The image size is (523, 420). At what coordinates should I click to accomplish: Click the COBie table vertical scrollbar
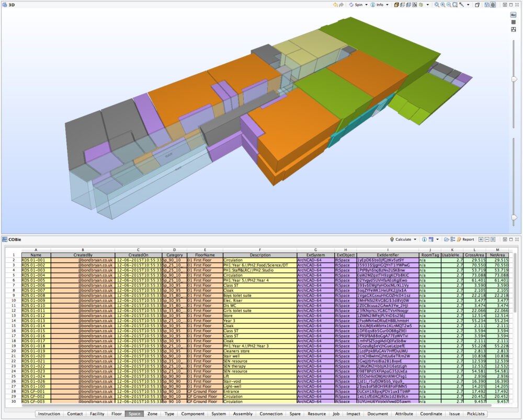tap(515, 282)
